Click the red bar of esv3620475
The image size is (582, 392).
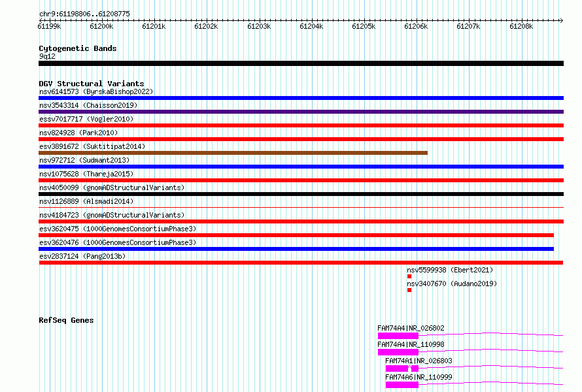point(296,235)
